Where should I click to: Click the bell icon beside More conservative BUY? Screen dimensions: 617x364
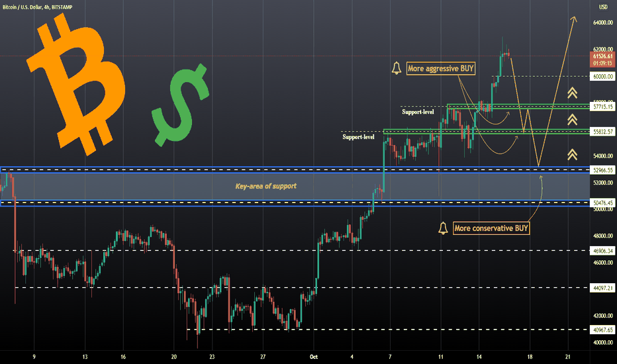pos(443,228)
